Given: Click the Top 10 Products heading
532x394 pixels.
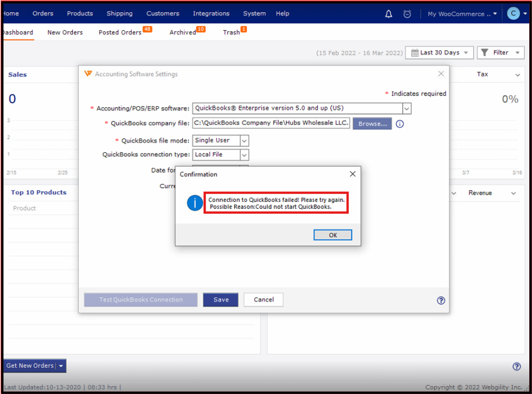Looking at the screenshot, I should pyautogui.click(x=39, y=193).
